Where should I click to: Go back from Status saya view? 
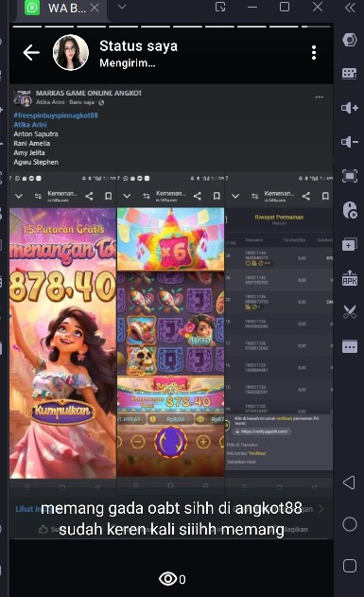[x=31, y=53]
